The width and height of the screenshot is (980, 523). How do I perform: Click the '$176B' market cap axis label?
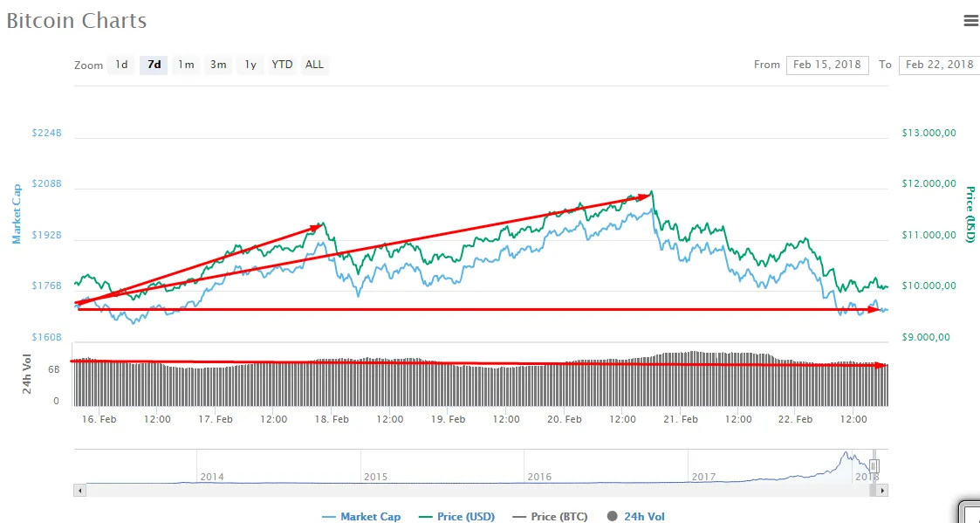pyautogui.click(x=46, y=286)
